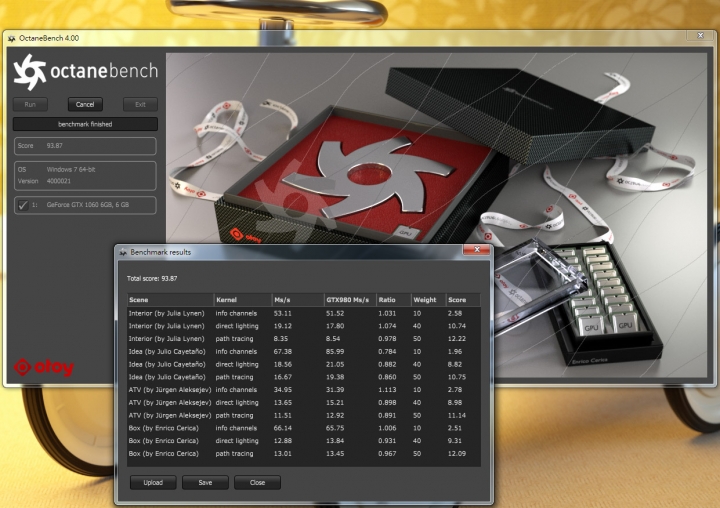The width and height of the screenshot is (720, 508).
Task: Close the Benchmark results dialog with the red X
Action: pyautogui.click(x=477, y=249)
